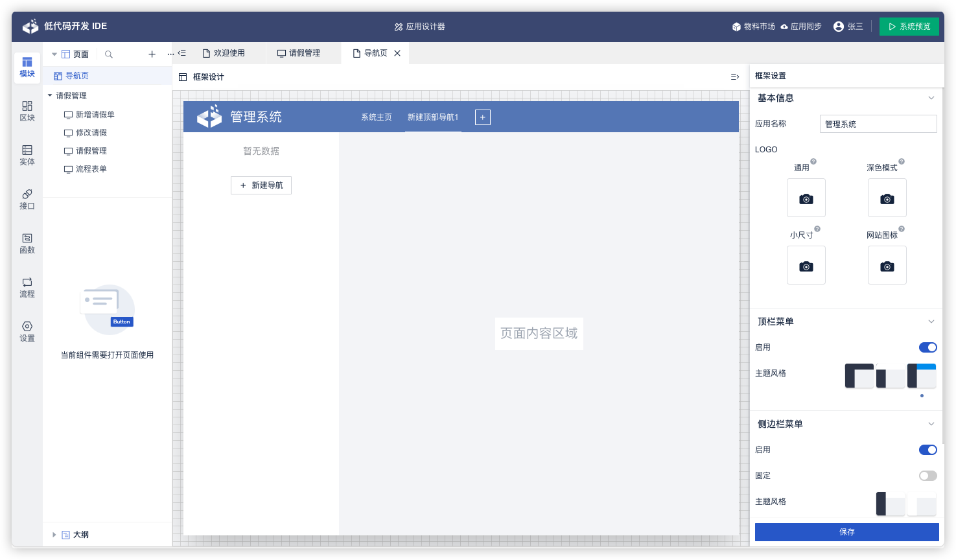Expand the 大纲 outline panel
The height and width of the screenshot is (560, 956).
[54, 535]
